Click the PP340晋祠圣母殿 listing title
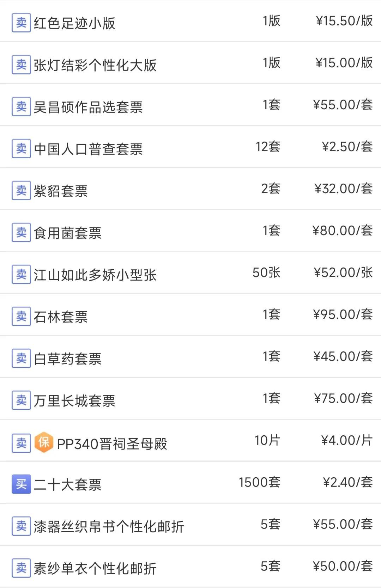Viewport: 381px width, 588px height. point(112,443)
